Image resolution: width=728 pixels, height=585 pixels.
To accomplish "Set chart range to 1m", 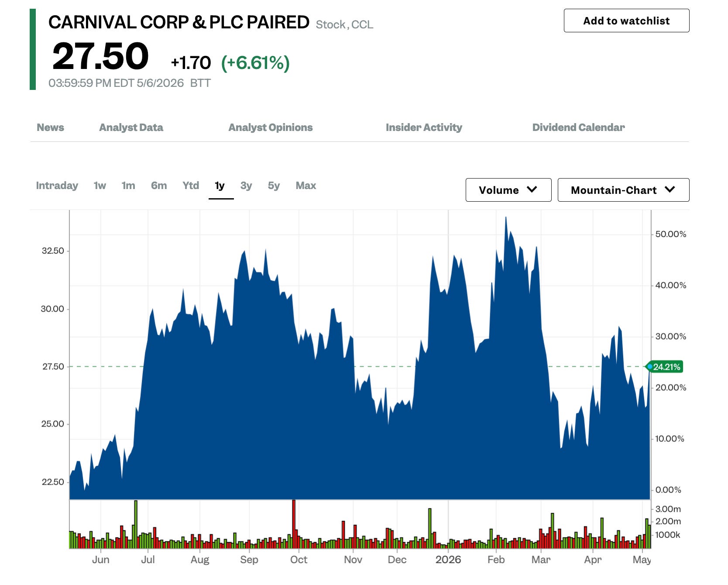I will click(128, 186).
